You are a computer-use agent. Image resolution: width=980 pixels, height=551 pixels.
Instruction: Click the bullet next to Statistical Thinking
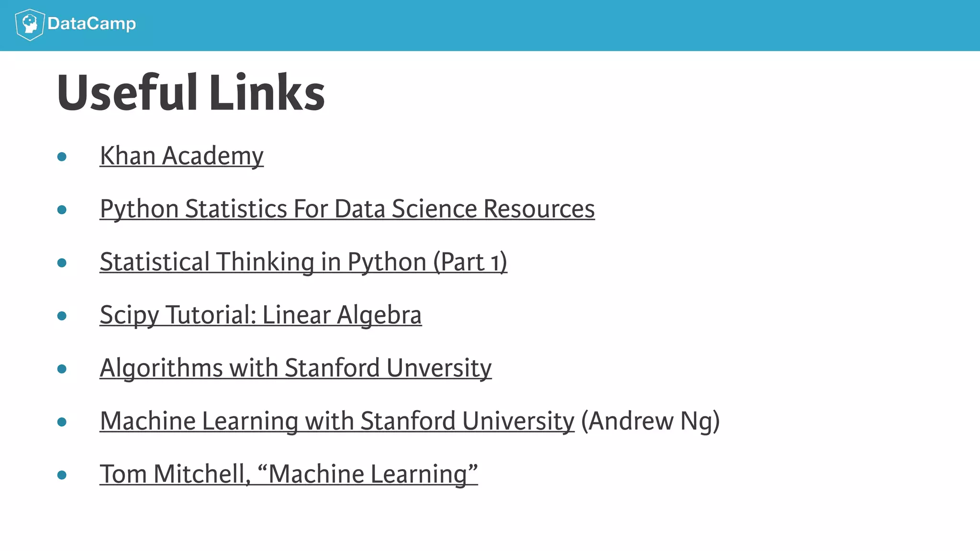click(x=62, y=263)
